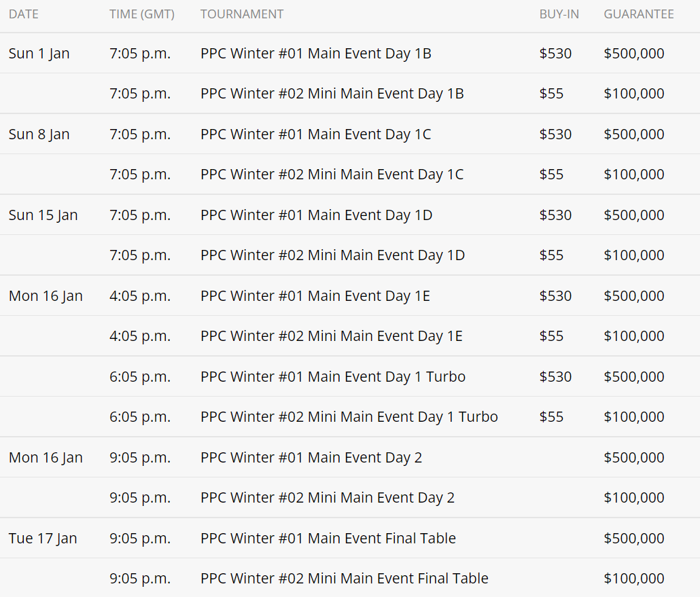Open PPC Winter #02 Mini Main Event Day 2
This screenshot has width=700, height=597.
coord(328,498)
